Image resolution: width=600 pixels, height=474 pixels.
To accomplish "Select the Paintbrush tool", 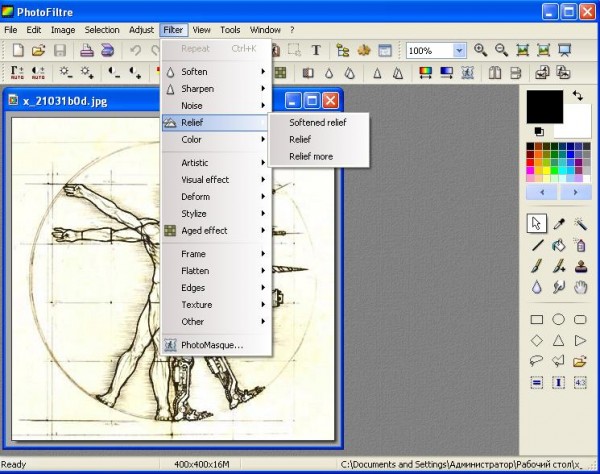I will pos(537,266).
